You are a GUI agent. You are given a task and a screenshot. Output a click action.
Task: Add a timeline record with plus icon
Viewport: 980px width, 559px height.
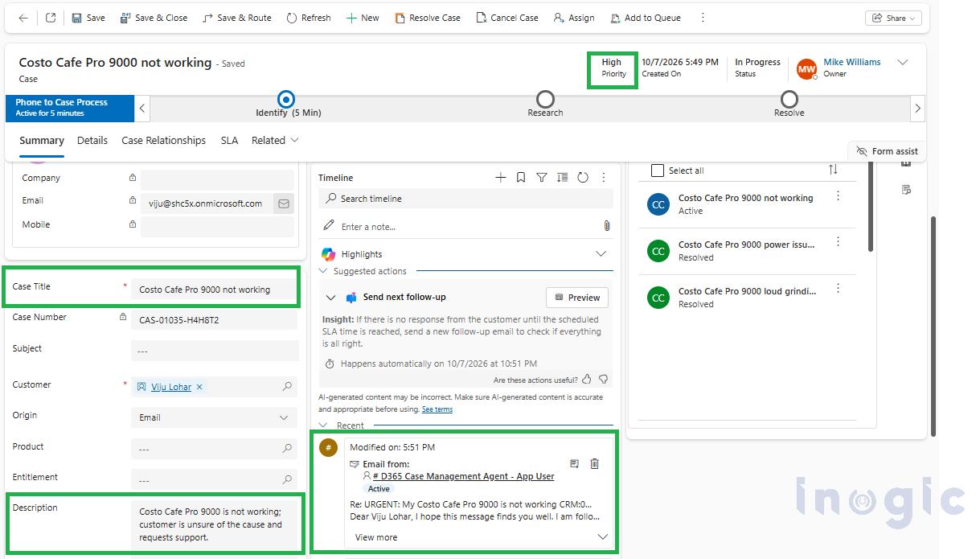[501, 178]
